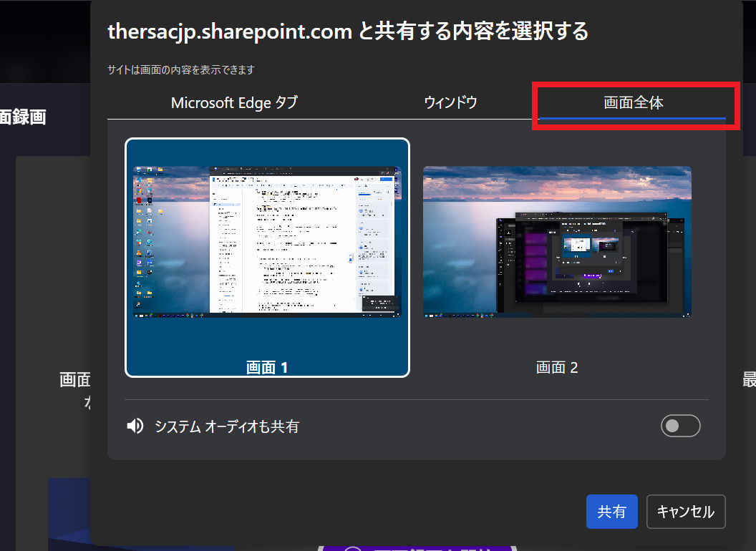Click the 画面録画 heading behind the dialog
Image resolution: width=756 pixels, height=551 pixels.
click(x=23, y=117)
